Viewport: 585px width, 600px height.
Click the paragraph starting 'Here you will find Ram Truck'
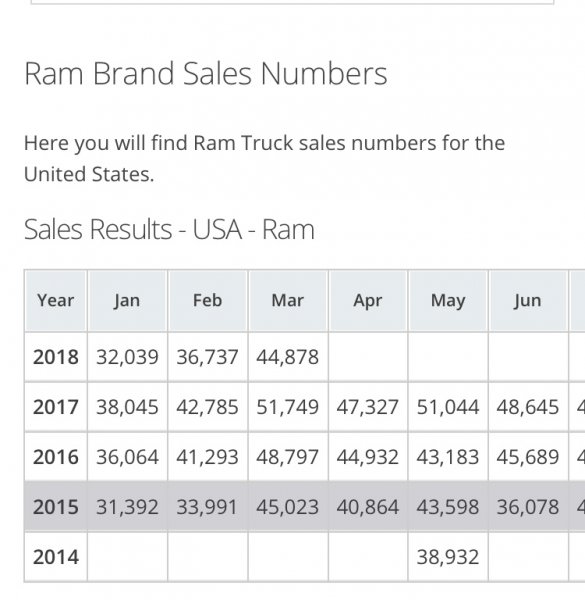coord(264,159)
